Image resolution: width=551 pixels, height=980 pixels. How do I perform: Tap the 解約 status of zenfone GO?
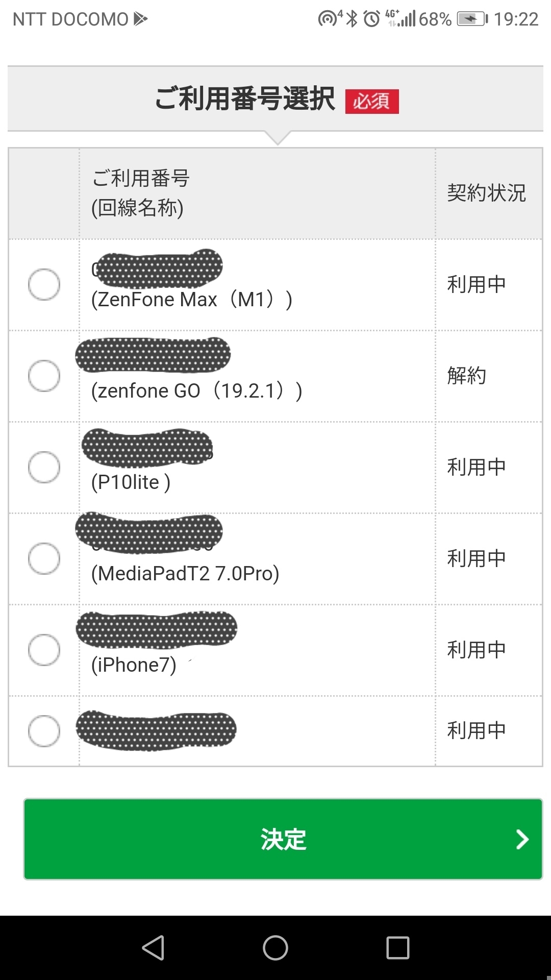pos(466,376)
